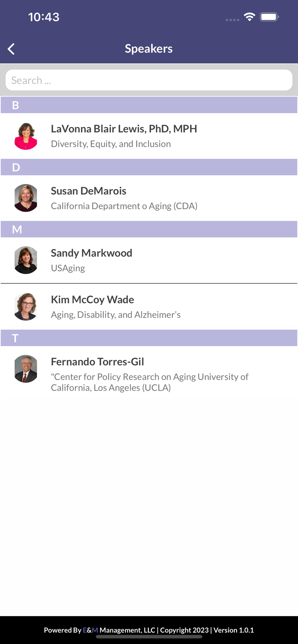Click the Search input field
This screenshot has width=298, height=644.
coord(149,80)
